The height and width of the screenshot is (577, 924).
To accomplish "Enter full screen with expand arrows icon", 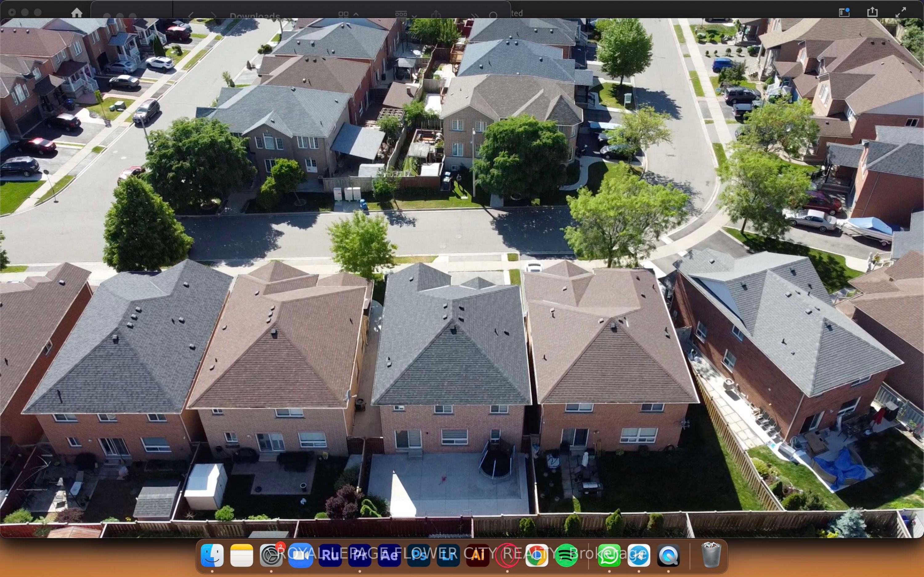I will [x=901, y=12].
